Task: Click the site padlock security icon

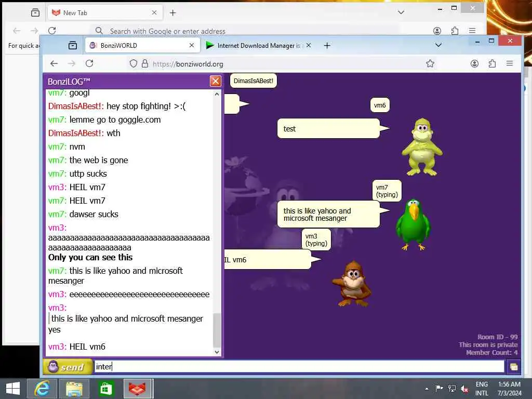Action: click(x=145, y=63)
